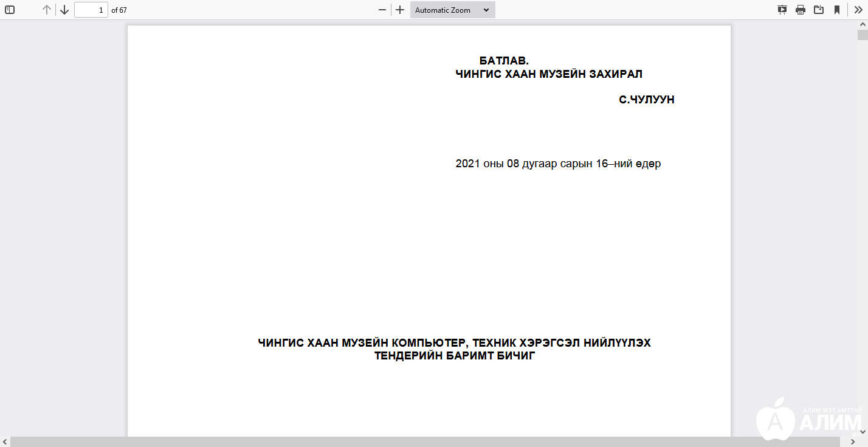Print the document
Screen dimensions: 868x447
pyautogui.click(x=801, y=10)
